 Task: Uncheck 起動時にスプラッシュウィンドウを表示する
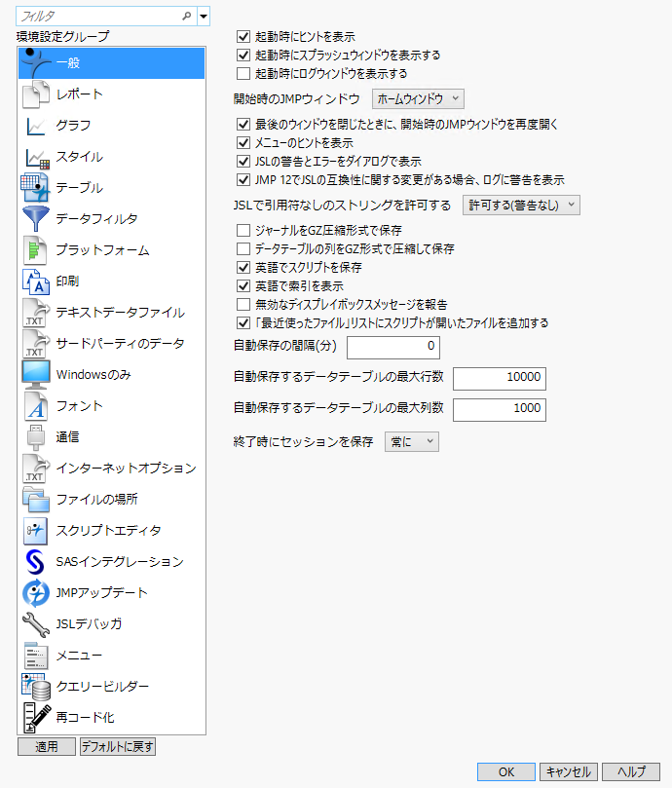point(243,55)
